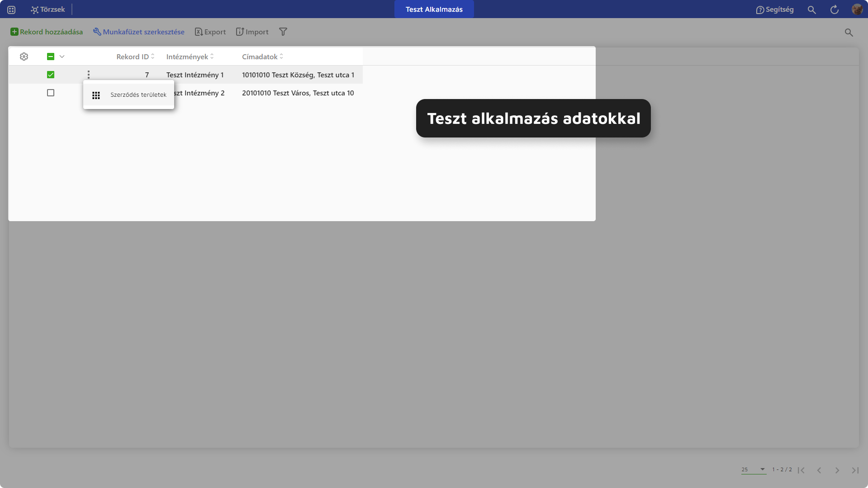Viewport: 868px width, 488px height.
Task: Click the table search icon below header
Action: [849, 33]
